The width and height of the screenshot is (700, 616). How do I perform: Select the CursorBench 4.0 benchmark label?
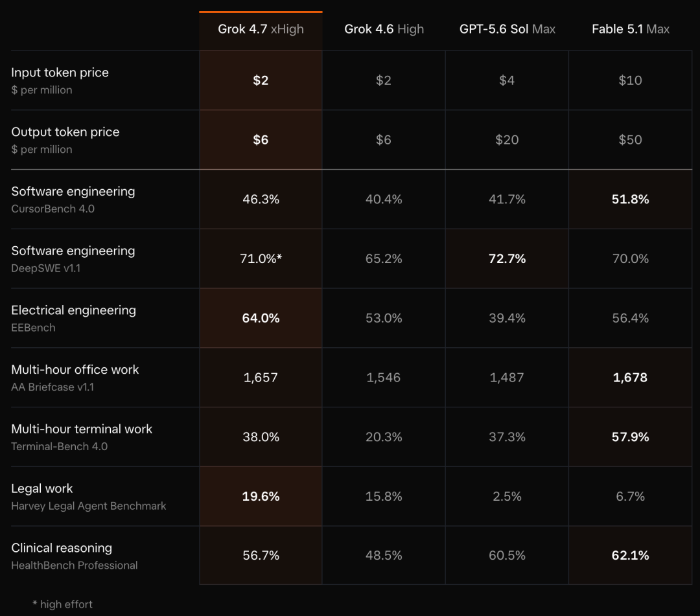pos(52,209)
